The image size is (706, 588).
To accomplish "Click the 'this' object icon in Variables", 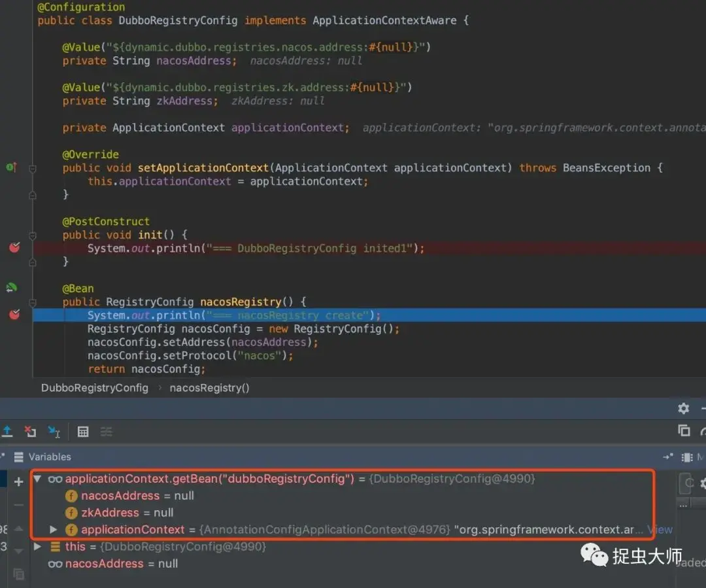I will tap(56, 547).
